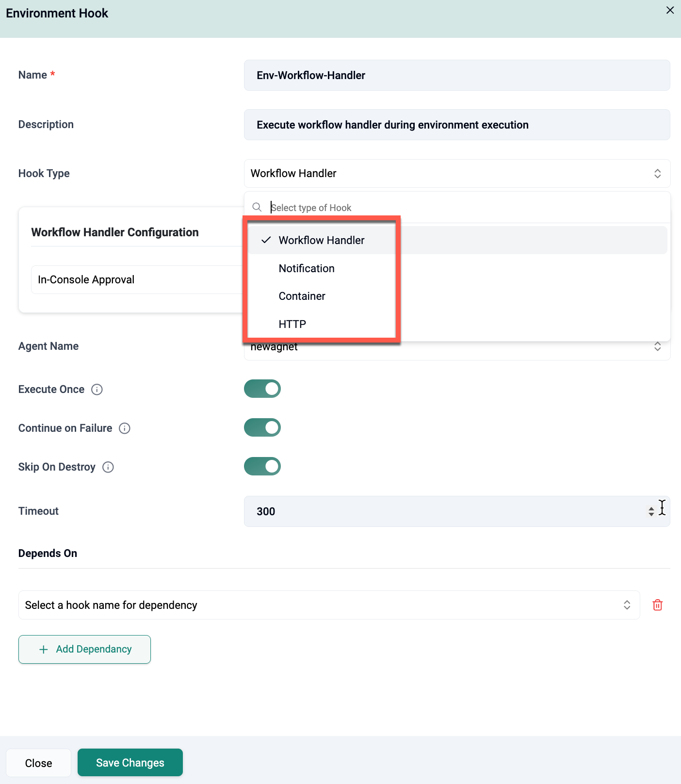Select the HTTP hook type option

coord(292,324)
